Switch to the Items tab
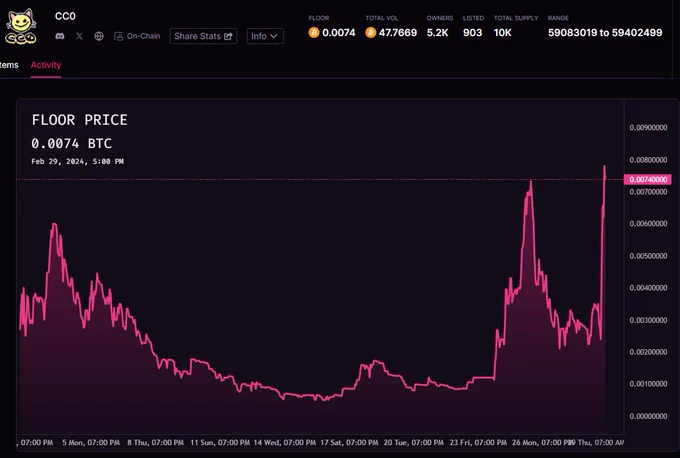680x458 pixels. (x=9, y=65)
